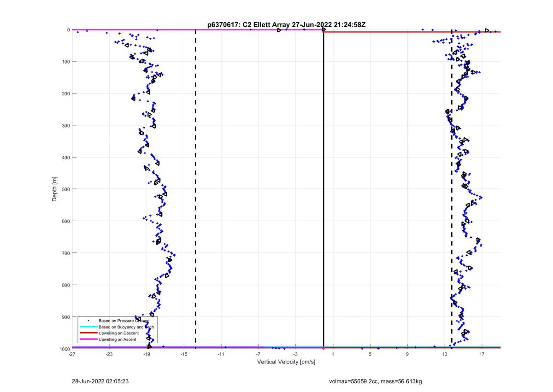Click legend entry 'Based on Pressure Change'
Image resolution: width=553 pixels, height=392 pixels.
click(x=124, y=320)
